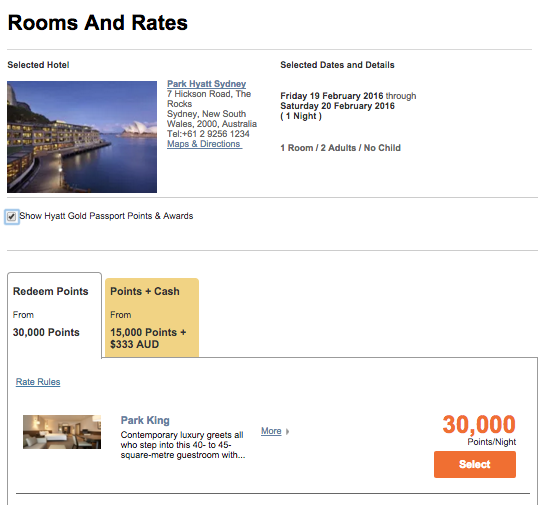
Task: Click the 30,000 Points text in Redeem tab
Action: [x=46, y=332]
